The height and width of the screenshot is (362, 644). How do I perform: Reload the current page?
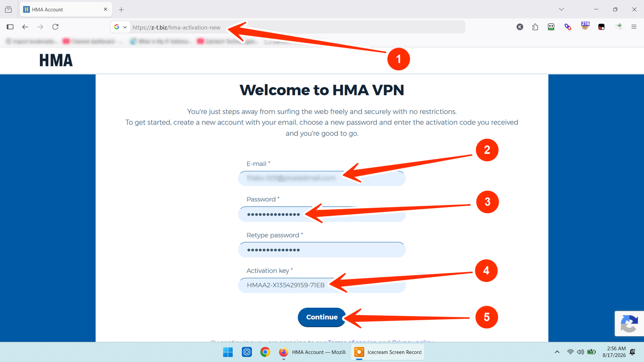pos(55,27)
